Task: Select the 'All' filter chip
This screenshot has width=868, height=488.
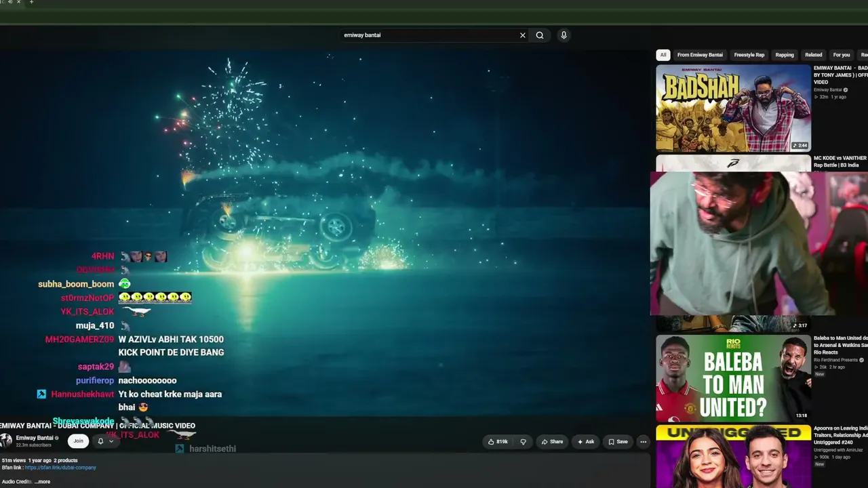Action: 663,55
